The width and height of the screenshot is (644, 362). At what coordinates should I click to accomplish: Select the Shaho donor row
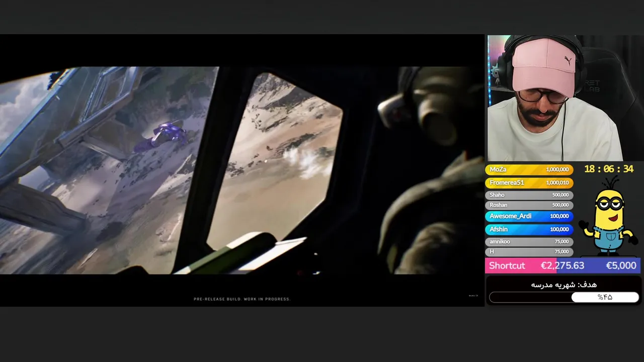tap(529, 195)
